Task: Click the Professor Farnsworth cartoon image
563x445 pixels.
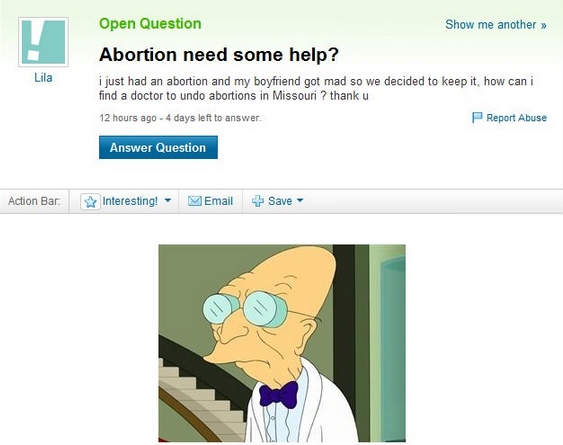Action: pos(282,343)
